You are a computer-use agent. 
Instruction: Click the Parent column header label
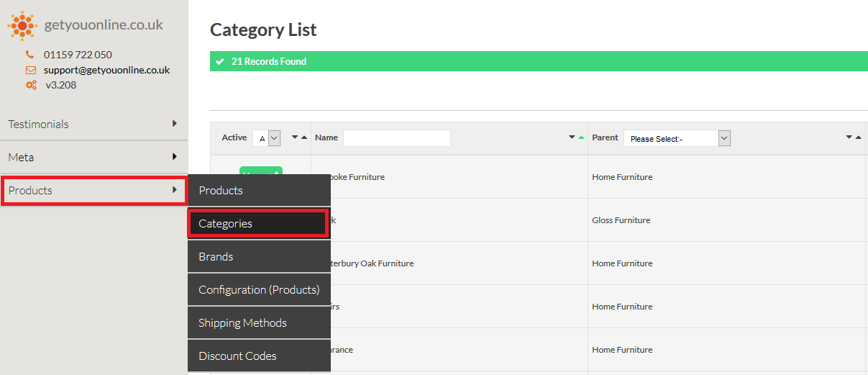point(605,137)
